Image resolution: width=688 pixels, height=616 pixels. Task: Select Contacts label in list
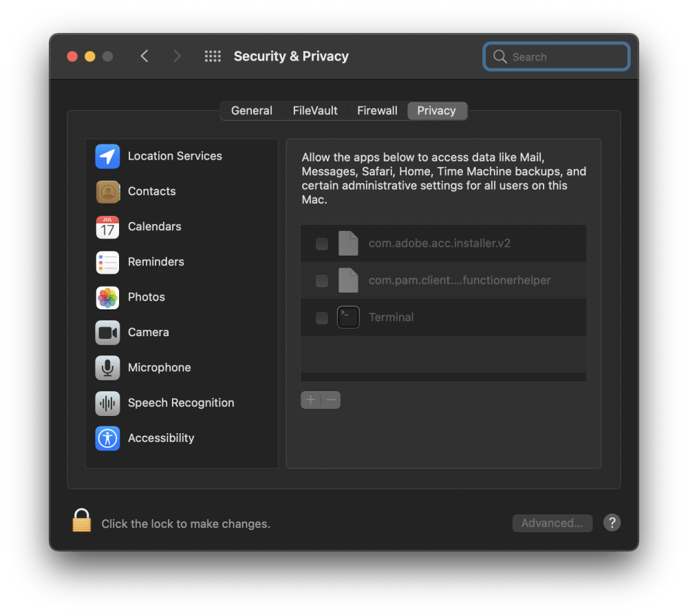152,192
